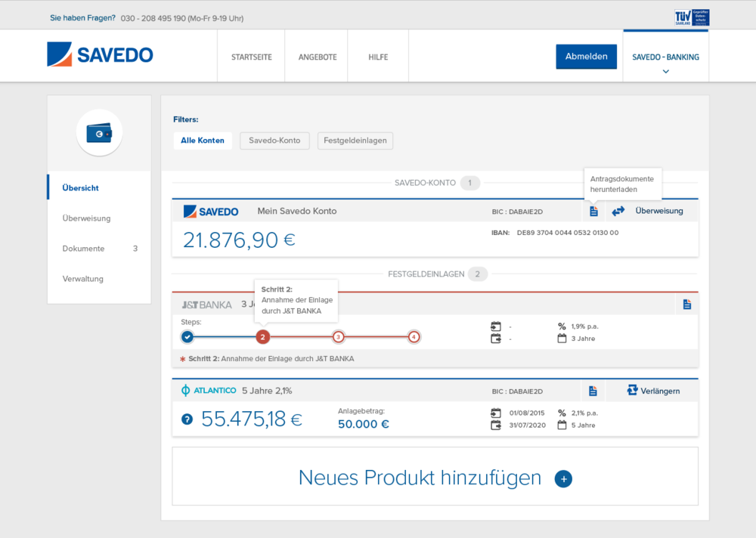The width and height of the screenshot is (756, 538).
Task: Click Atlantico date 01/08/2015
Action: point(527,413)
